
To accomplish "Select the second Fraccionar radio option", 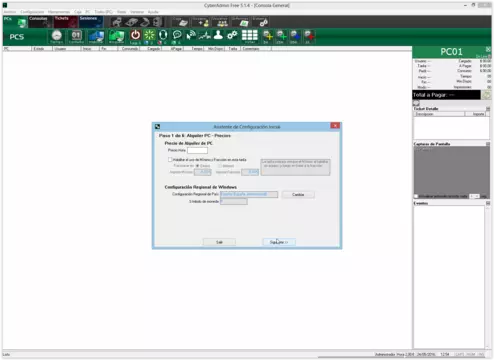I will pos(220,166).
